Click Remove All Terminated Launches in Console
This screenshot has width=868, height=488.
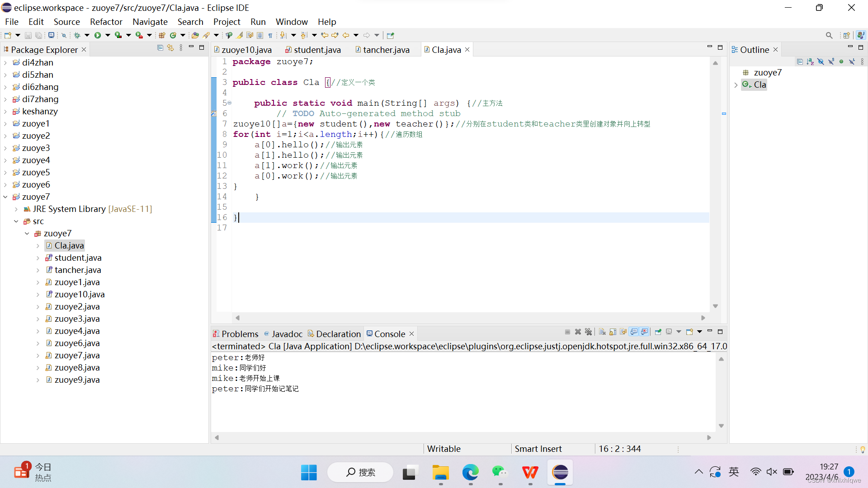[588, 332]
